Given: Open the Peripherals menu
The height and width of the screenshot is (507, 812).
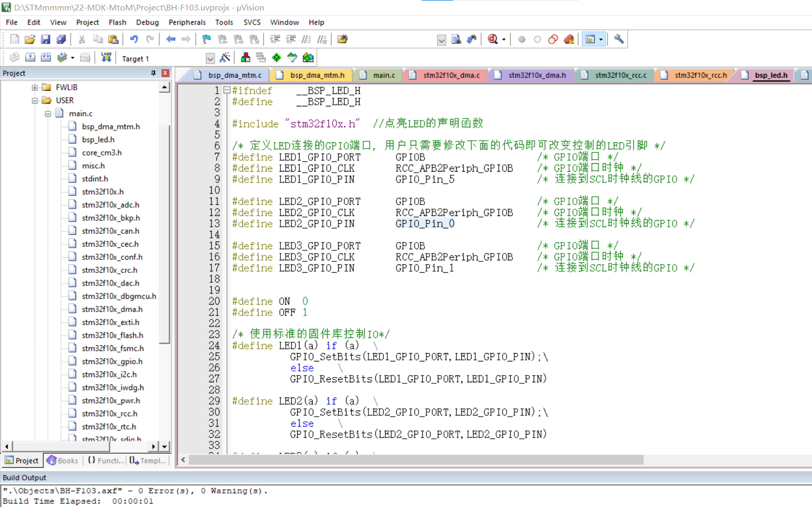Looking at the screenshot, I should [x=187, y=22].
